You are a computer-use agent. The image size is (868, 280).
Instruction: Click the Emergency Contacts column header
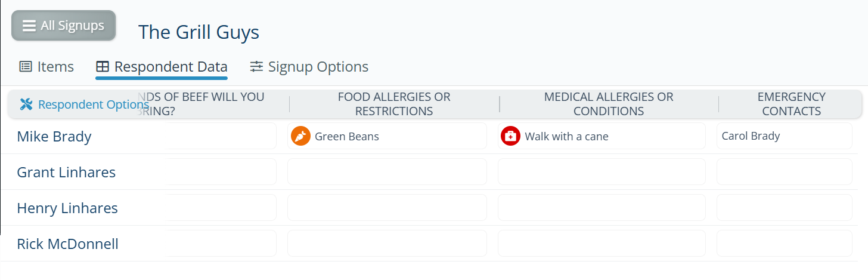[x=791, y=104]
